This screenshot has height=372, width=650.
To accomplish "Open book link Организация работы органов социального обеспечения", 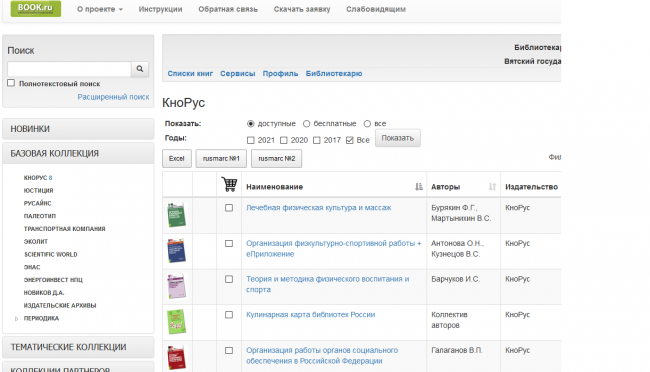I will [322, 355].
